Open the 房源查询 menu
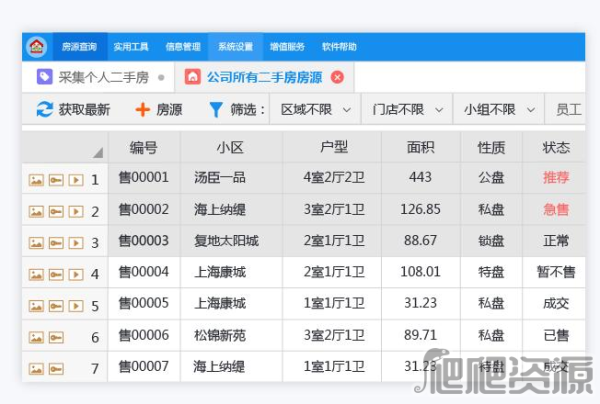Image resolution: width=600 pixels, height=404 pixels. (80, 47)
